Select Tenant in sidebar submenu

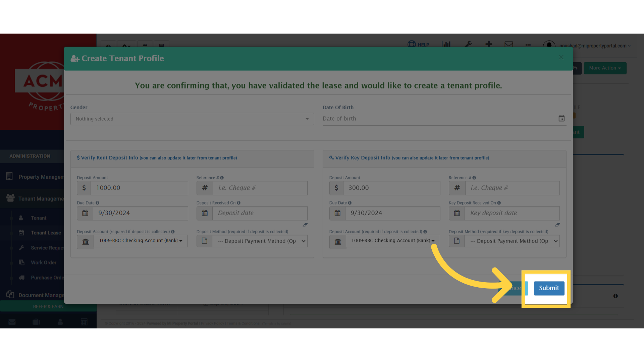[x=39, y=218]
